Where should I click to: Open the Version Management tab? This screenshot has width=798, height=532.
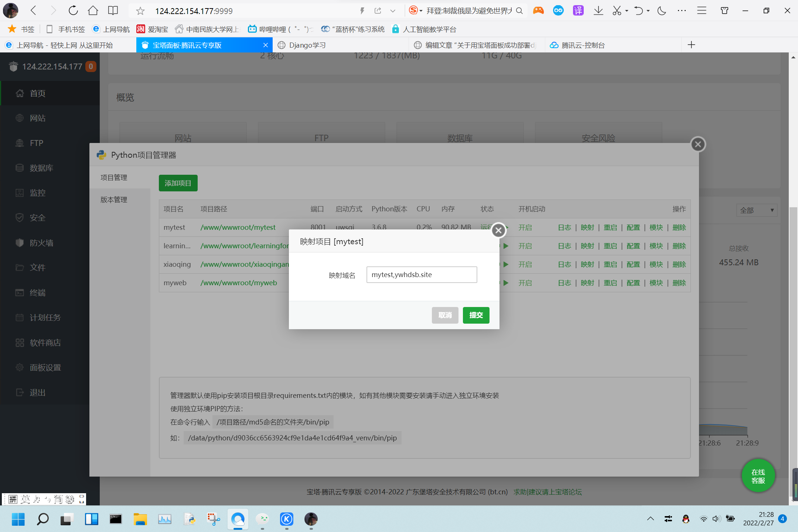click(114, 199)
